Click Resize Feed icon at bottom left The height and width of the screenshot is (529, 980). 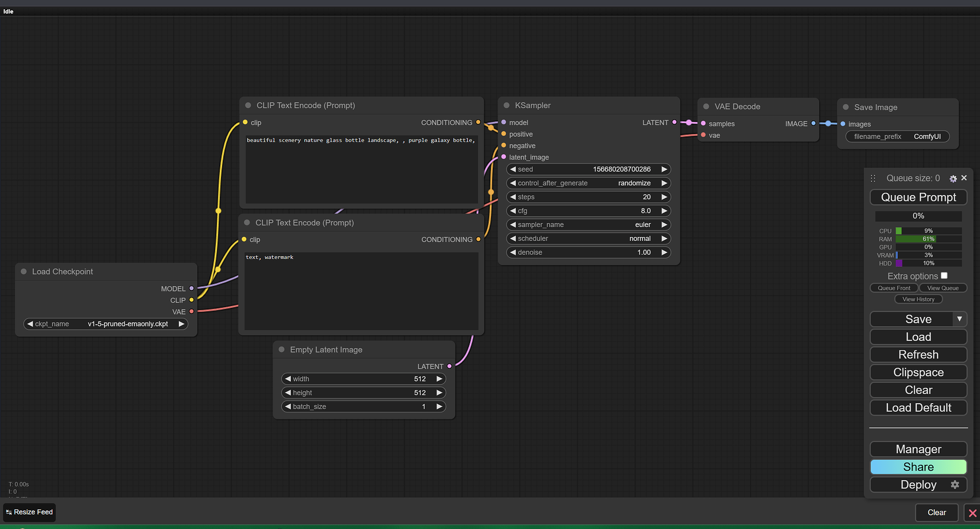click(9, 512)
